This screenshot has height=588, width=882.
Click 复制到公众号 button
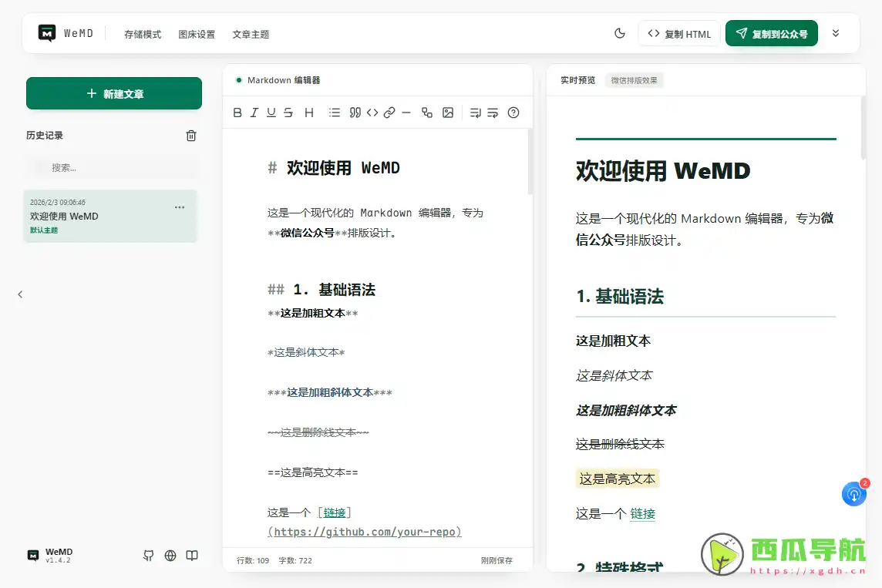(772, 34)
